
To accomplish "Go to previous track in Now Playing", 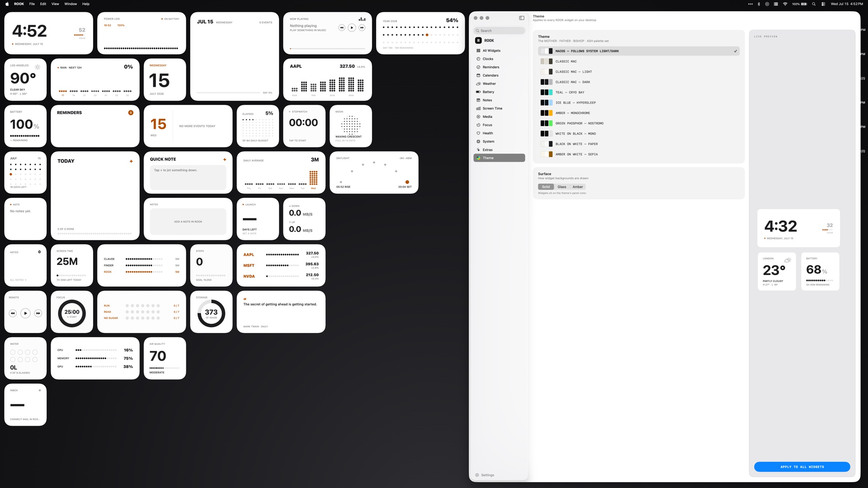I will (341, 28).
